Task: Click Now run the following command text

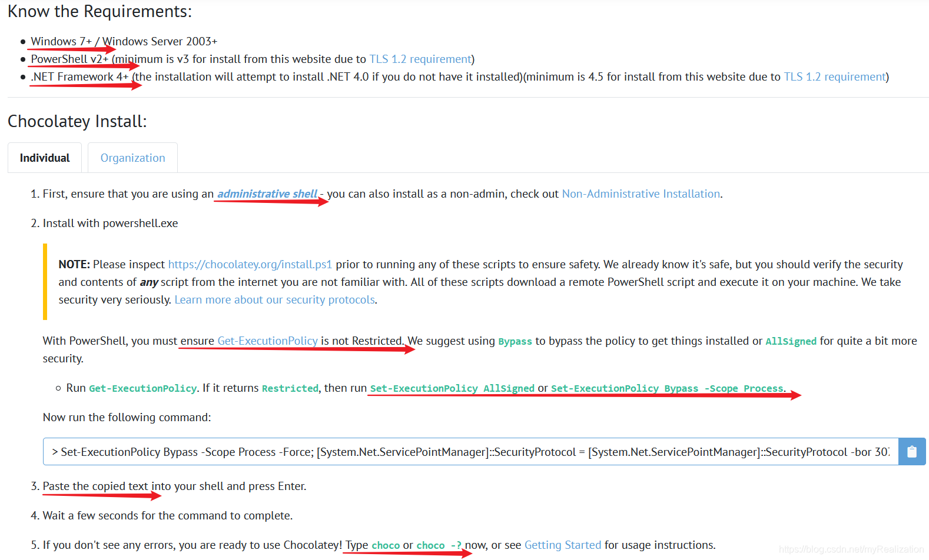Action: [127, 417]
